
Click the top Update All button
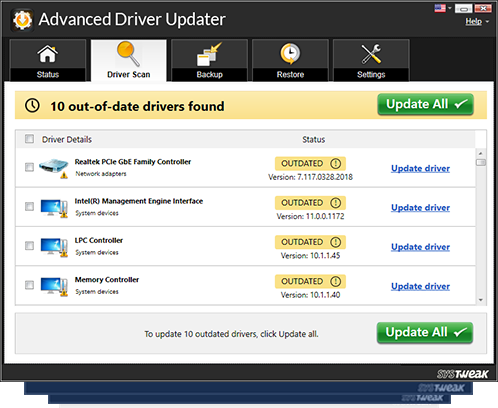point(425,104)
